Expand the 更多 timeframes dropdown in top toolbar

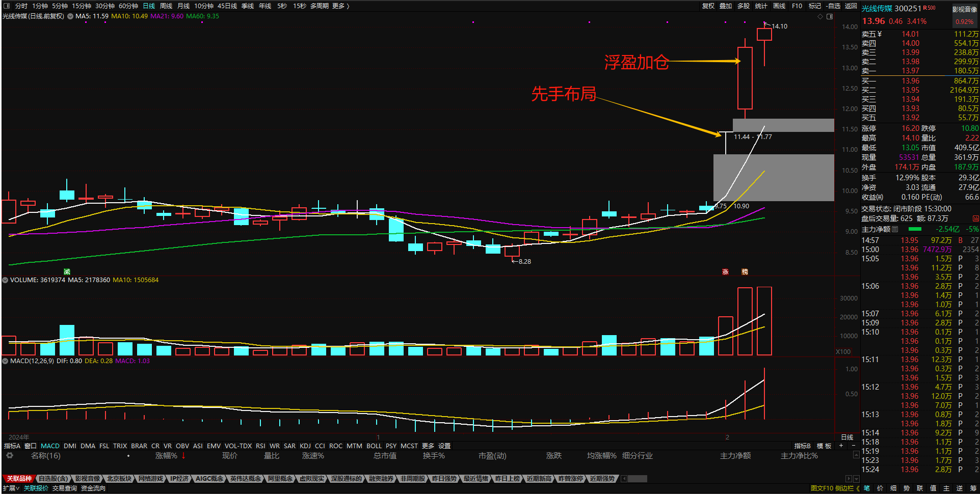(341, 6)
